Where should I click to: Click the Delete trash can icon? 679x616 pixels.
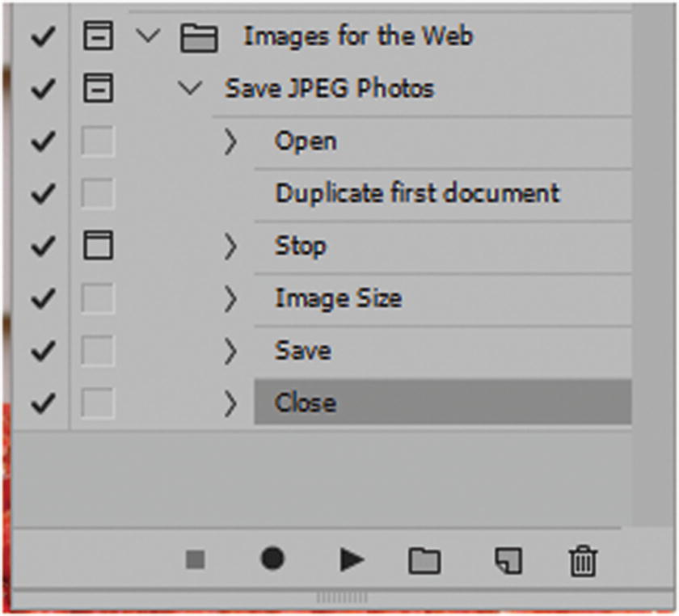tap(582, 560)
